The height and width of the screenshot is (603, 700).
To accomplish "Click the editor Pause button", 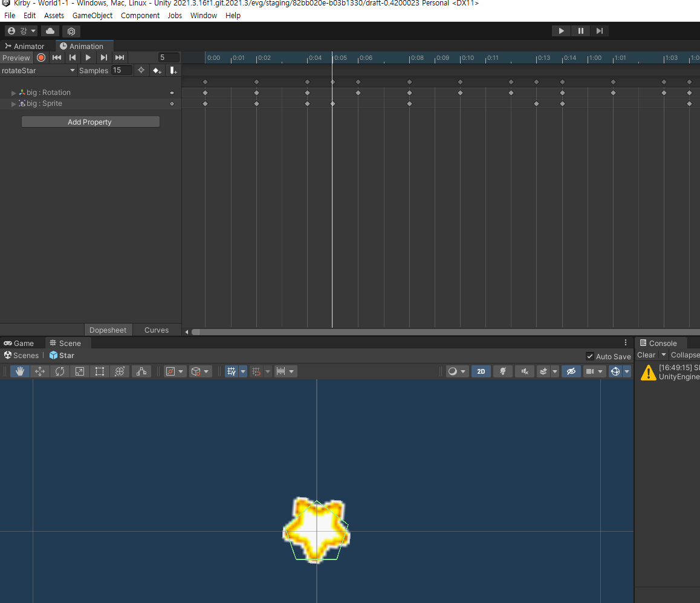I will 580,31.
